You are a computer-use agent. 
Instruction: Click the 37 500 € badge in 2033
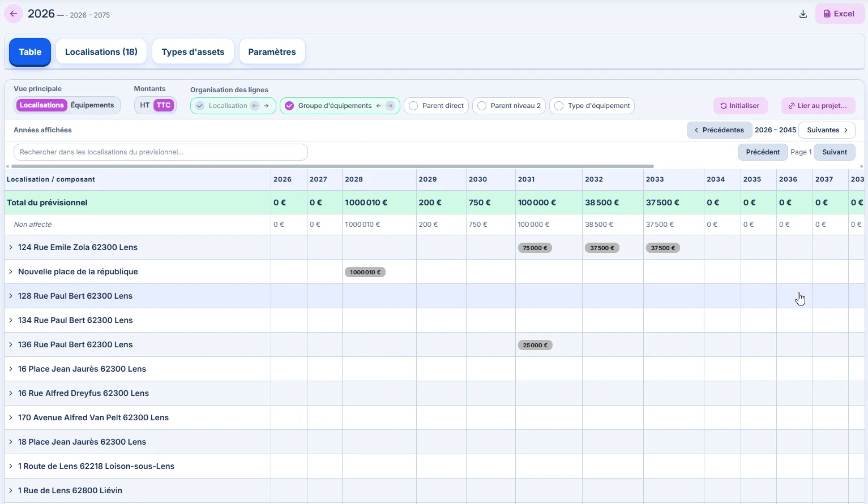662,248
